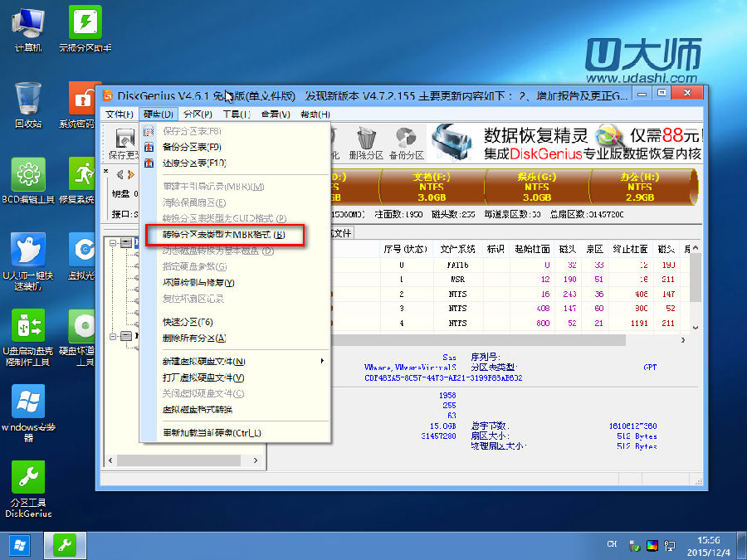
Task: Click tree panel scroll left arrow
Action: click(110, 460)
